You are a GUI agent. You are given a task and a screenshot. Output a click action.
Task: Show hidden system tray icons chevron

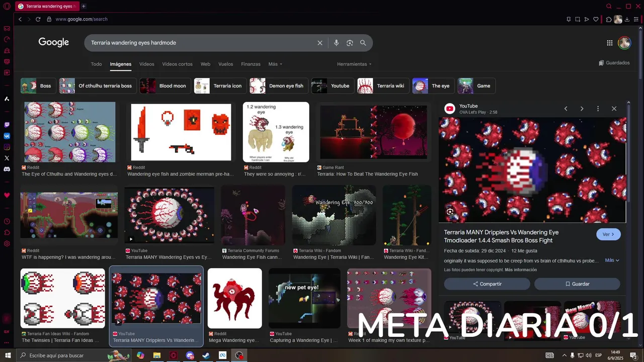564,355
